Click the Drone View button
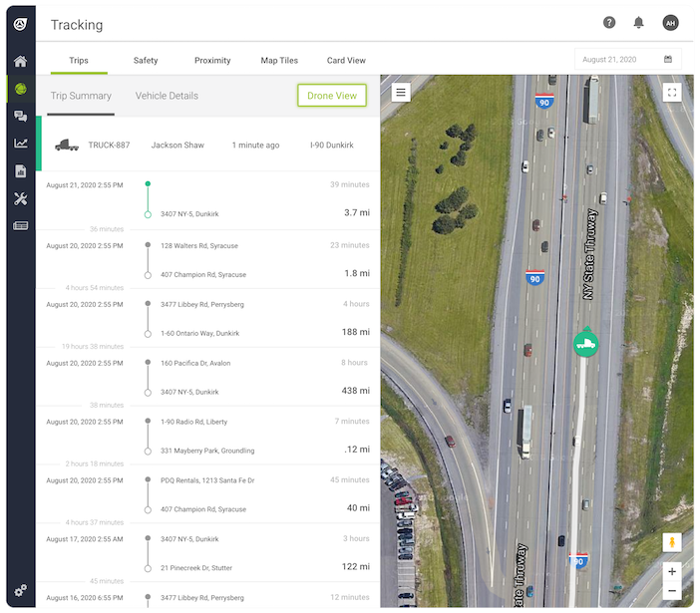 (x=332, y=96)
